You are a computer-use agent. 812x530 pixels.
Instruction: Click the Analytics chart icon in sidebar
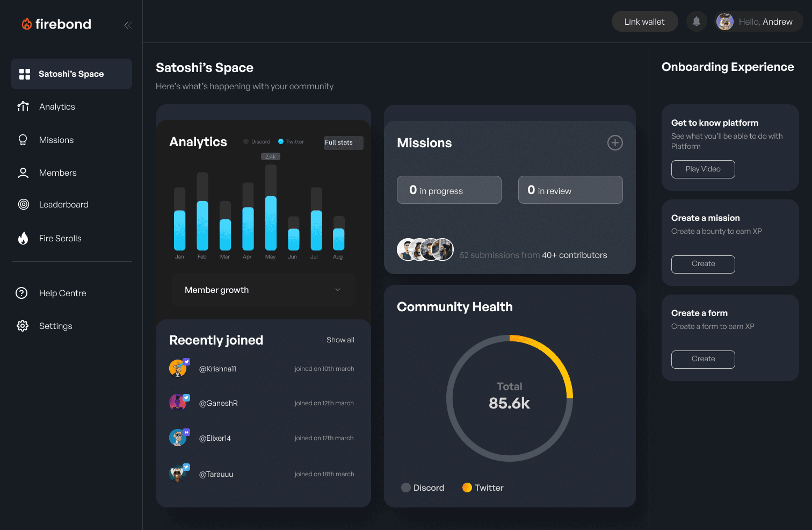(23, 106)
